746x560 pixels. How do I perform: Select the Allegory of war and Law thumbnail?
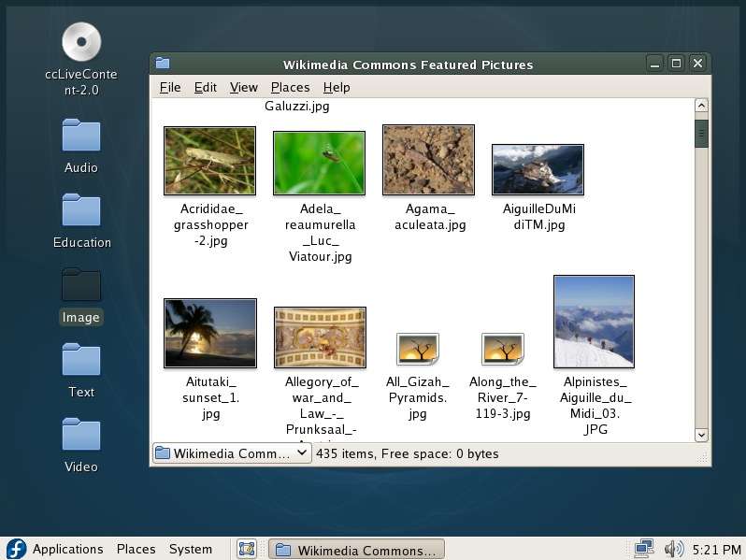click(320, 337)
